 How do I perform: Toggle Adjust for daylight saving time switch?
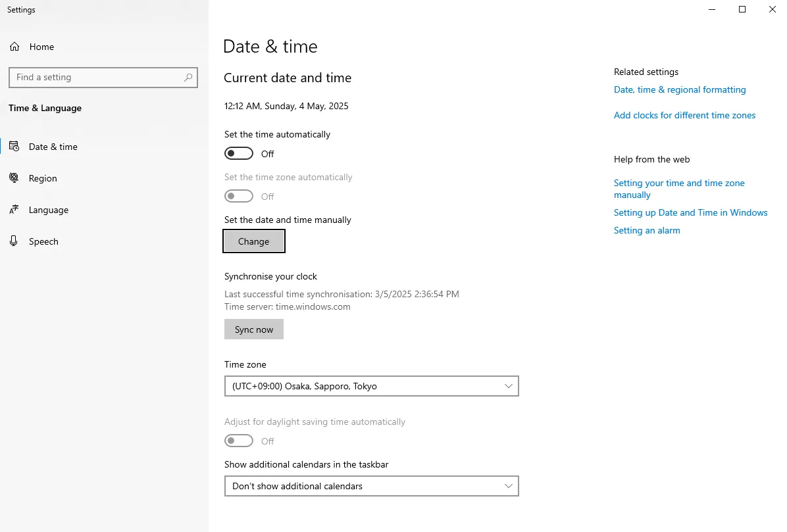coord(238,441)
